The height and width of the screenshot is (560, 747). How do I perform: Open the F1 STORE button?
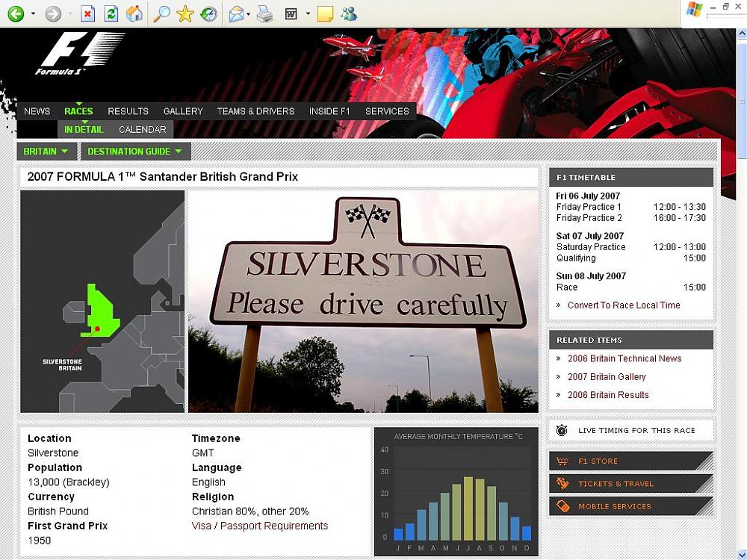pyautogui.click(x=631, y=461)
